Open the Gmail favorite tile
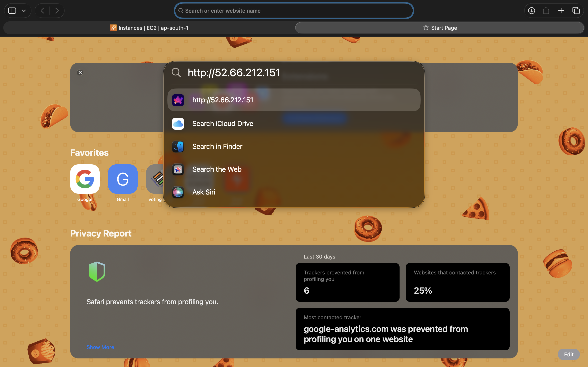The height and width of the screenshot is (367, 588). (123, 179)
